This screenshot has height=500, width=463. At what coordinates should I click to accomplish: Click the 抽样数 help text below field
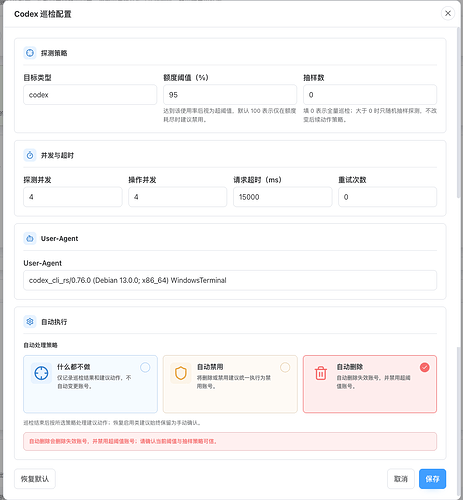(370, 115)
